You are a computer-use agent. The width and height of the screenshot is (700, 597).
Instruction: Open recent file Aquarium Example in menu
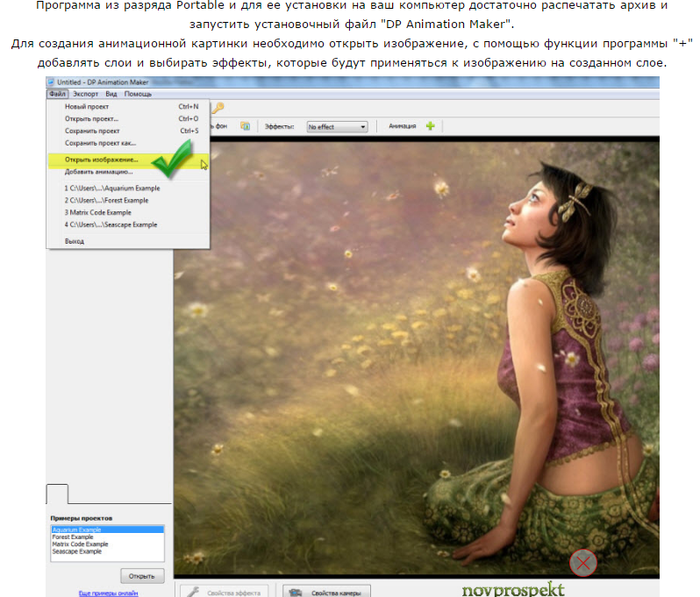(128, 188)
